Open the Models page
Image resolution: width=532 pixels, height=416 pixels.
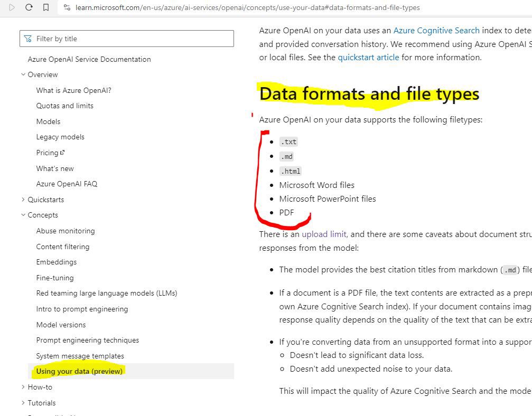pyautogui.click(x=48, y=121)
